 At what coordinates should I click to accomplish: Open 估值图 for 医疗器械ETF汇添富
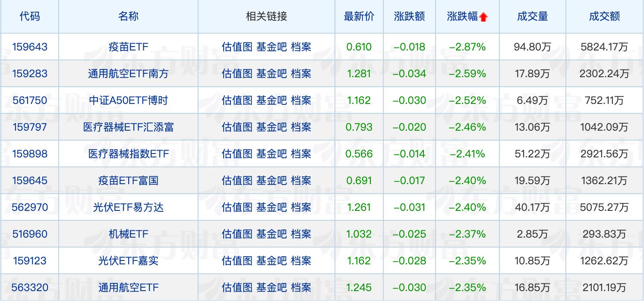click(x=235, y=127)
